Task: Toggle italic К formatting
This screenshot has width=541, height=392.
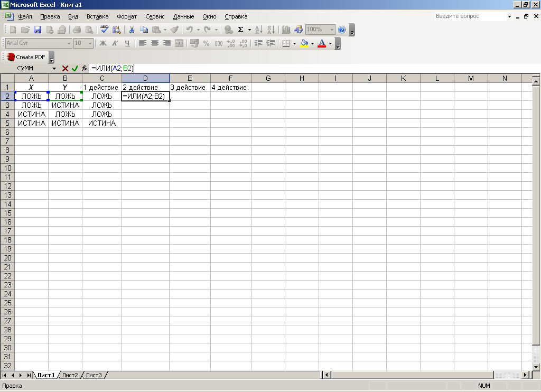Action: 115,43
